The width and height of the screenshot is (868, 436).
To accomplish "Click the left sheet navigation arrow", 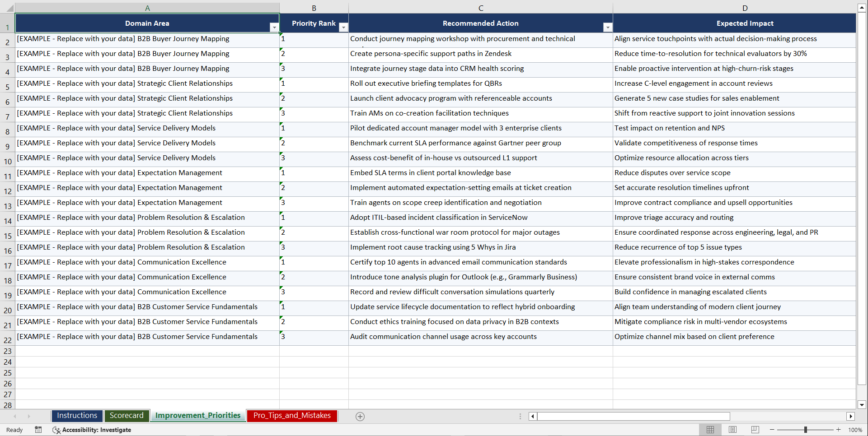I will [15, 416].
